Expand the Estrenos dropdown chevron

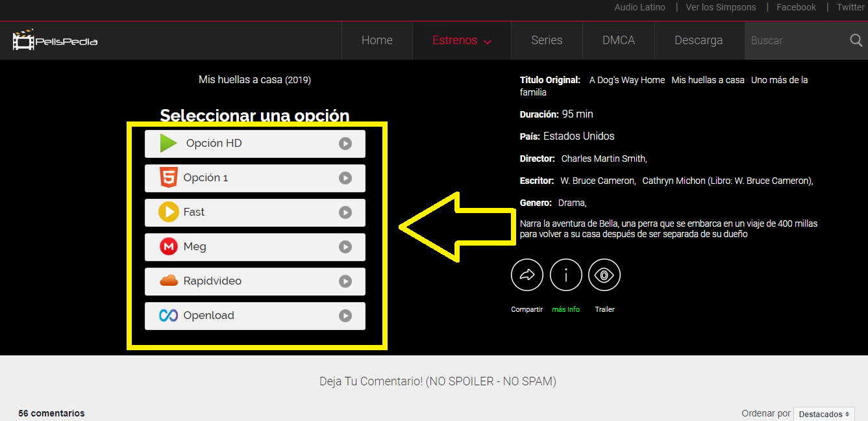click(488, 42)
